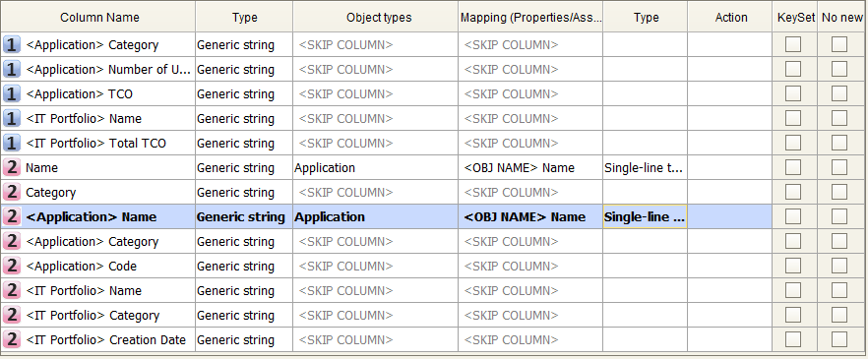Click pink sheet 2 icon beside plain Name row
Viewport: 868px width, 359px height.
[x=12, y=167]
